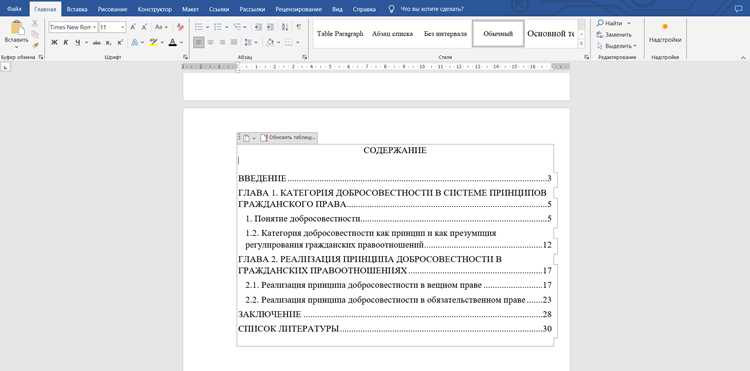Toggle superscript (x²) formatting
The width and height of the screenshot is (750, 371).
click(120, 43)
